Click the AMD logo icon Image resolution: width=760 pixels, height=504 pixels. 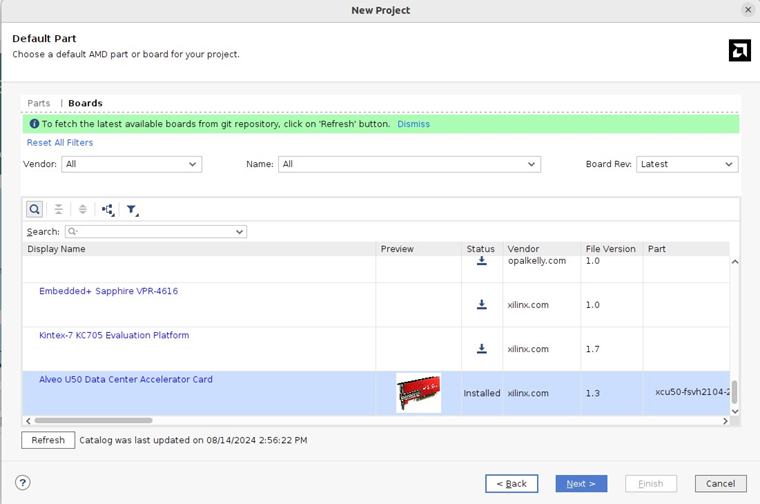click(x=740, y=50)
